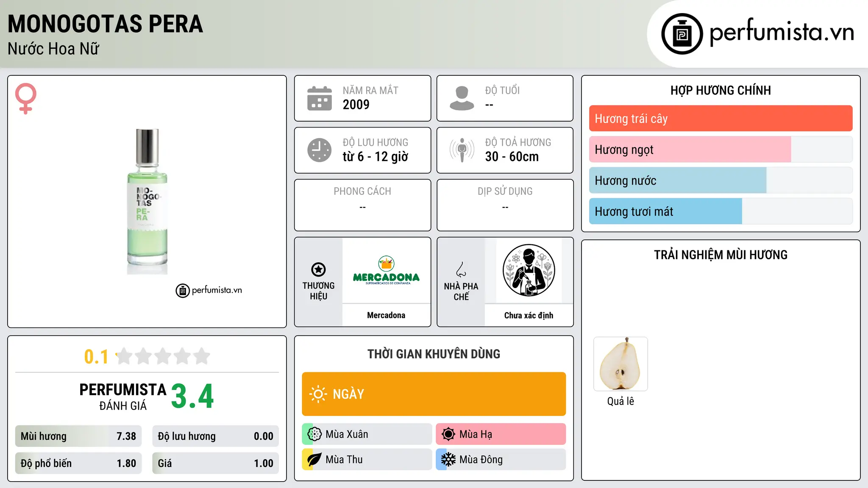Click the Mùi hương 7.38 score row

[x=78, y=436]
